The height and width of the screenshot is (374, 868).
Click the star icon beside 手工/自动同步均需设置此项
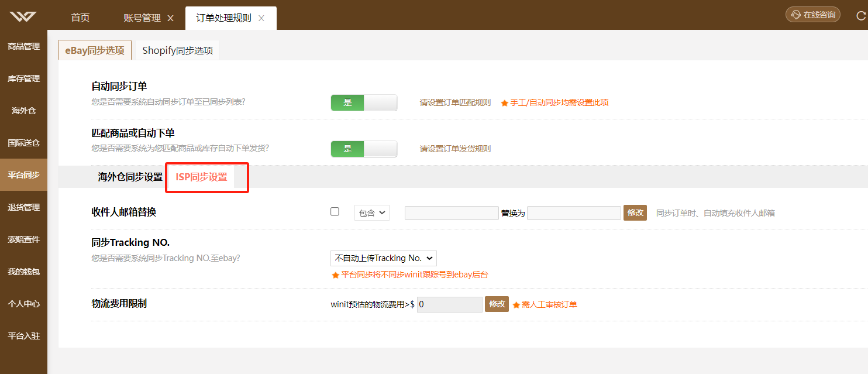(504, 102)
